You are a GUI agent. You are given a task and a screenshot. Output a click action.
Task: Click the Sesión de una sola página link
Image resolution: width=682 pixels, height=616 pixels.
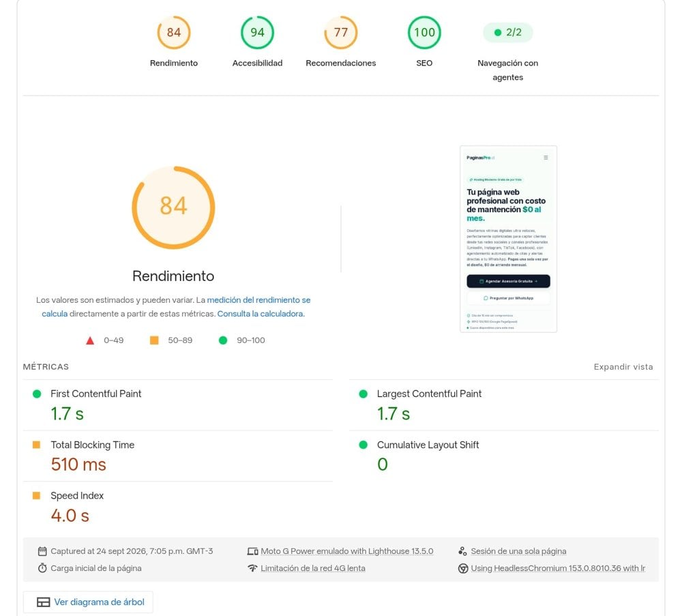pyautogui.click(x=518, y=551)
